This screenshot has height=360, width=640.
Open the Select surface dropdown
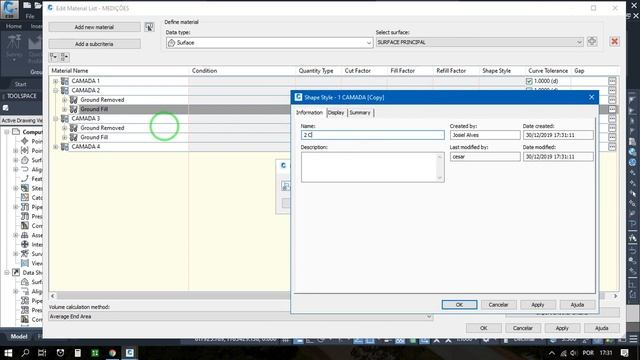click(579, 42)
